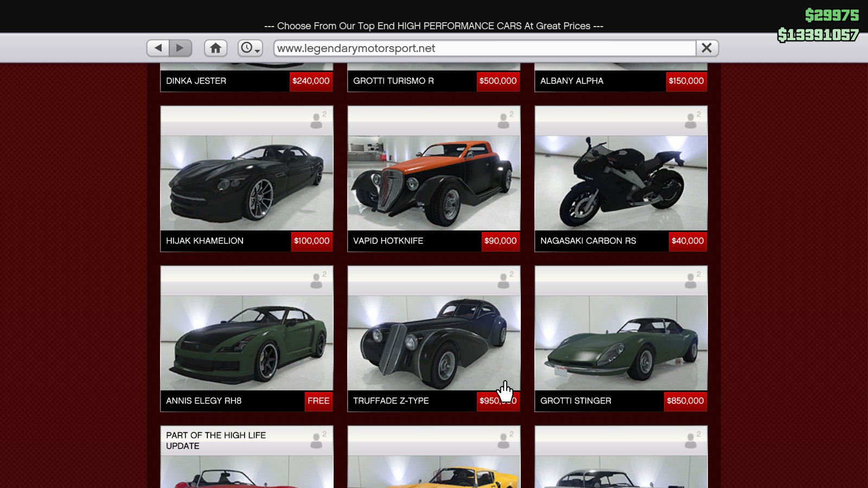
Task: Click the player-count icon on High Life Update card
Action: pos(318,440)
